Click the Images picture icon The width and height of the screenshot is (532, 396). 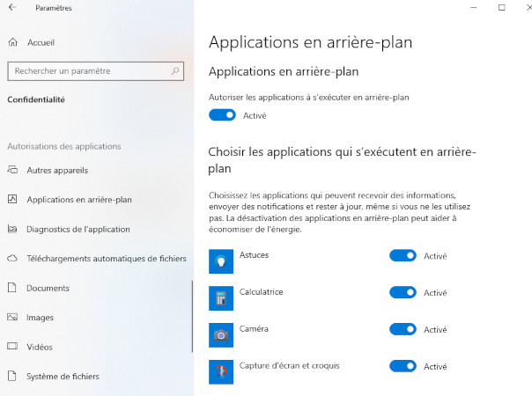coord(12,318)
